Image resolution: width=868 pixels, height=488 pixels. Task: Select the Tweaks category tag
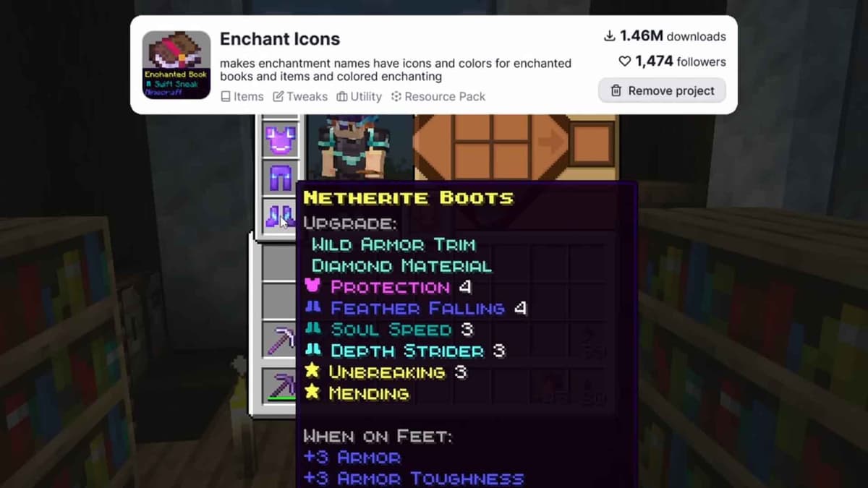(x=300, y=96)
